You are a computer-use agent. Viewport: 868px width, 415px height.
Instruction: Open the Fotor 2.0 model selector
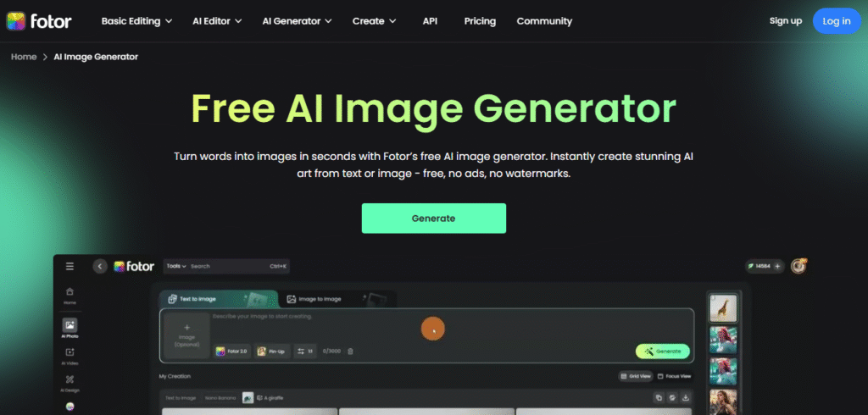click(x=232, y=351)
